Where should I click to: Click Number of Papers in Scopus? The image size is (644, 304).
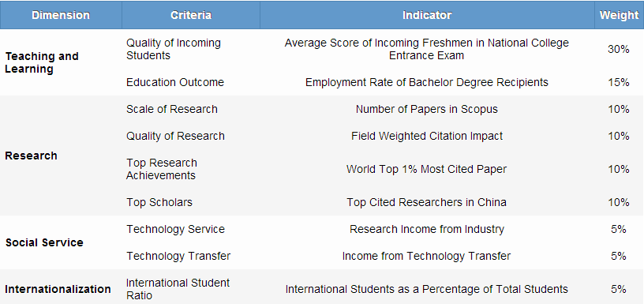click(x=427, y=109)
